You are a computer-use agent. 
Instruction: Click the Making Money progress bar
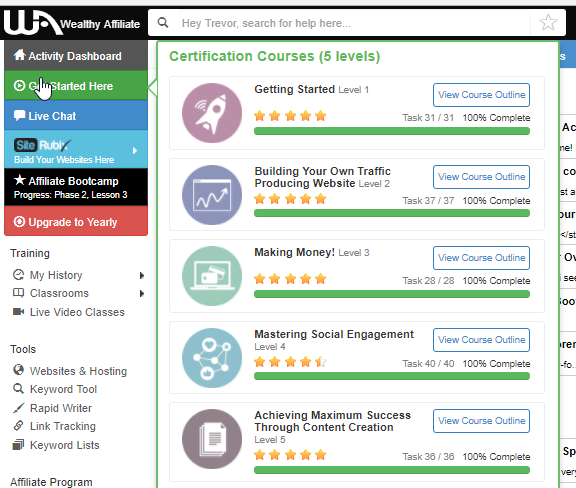(392, 294)
